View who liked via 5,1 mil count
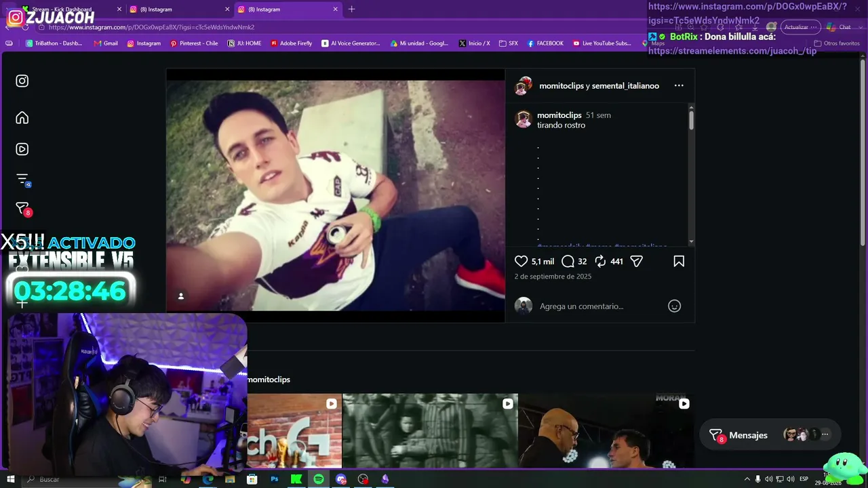This screenshot has height=488, width=868. [x=542, y=262]
